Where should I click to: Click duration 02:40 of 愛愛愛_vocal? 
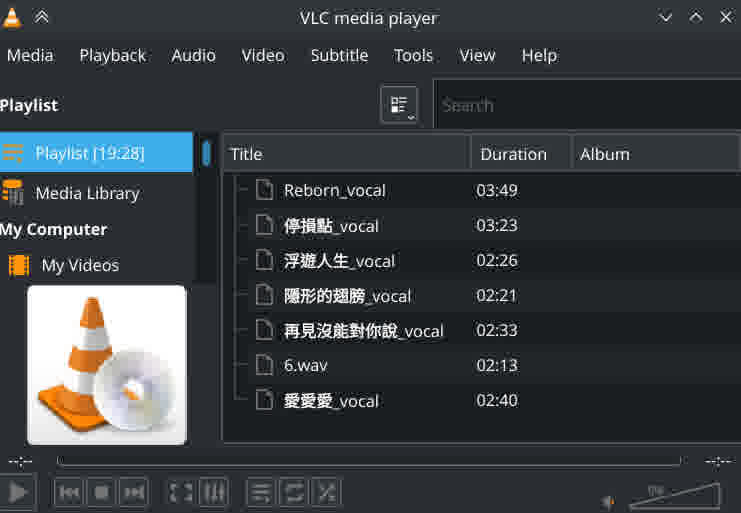pyautogui.click(x=497, y=401)
